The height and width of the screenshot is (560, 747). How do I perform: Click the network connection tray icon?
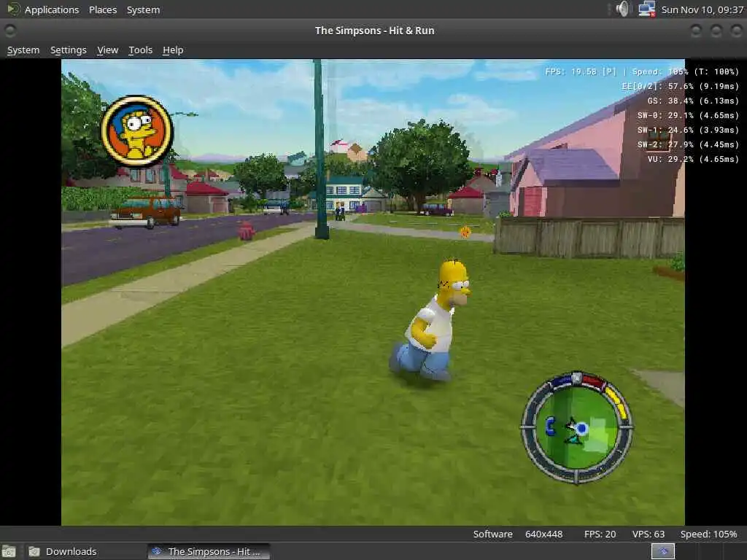[646, 9]
